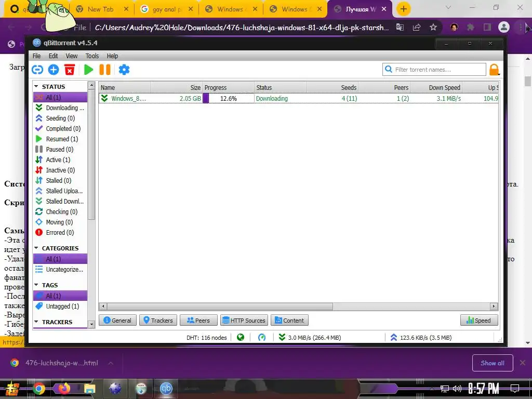Click the green Resume play icon

pyautogui.click(x=88, y=70)
